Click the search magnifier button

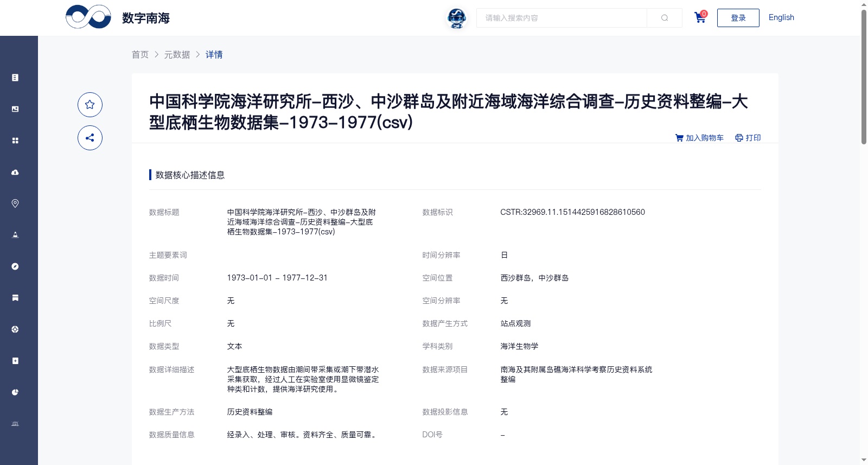point(665,18)
